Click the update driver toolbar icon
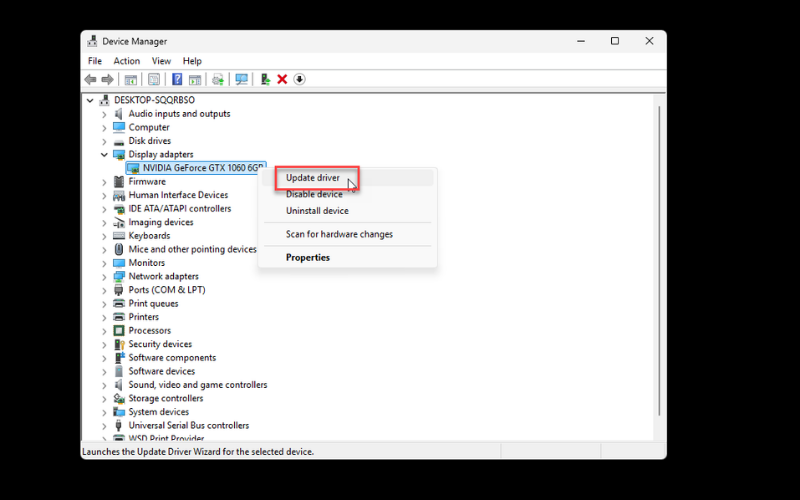The width and height of the screenshot is (800, 500). (x=265, y=79)
